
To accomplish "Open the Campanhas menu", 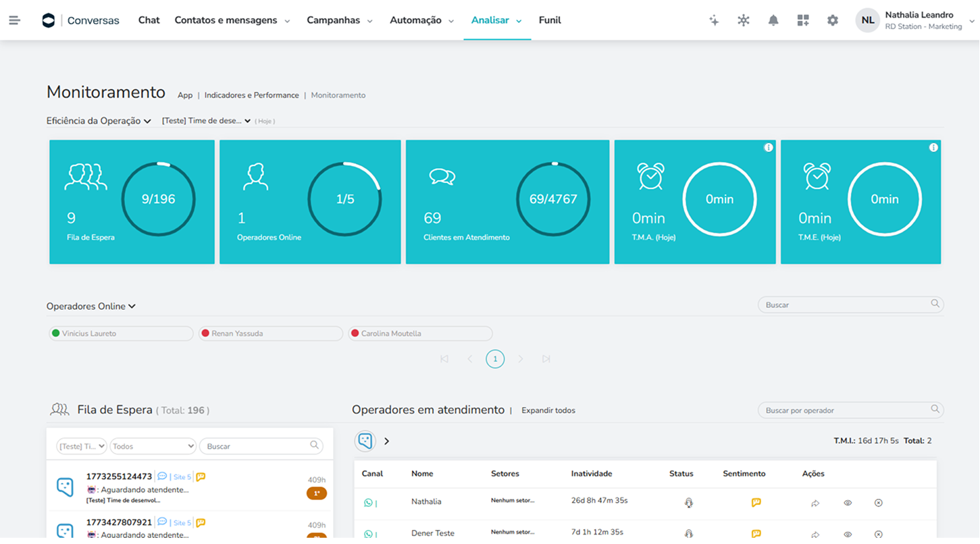I will pos(339,20).
